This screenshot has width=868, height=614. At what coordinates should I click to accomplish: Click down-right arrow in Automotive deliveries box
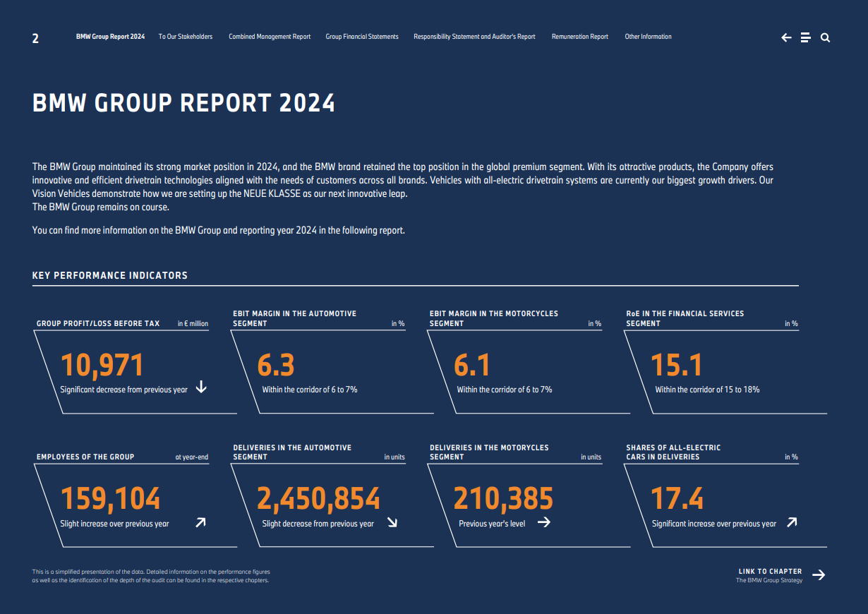point(392,523)
